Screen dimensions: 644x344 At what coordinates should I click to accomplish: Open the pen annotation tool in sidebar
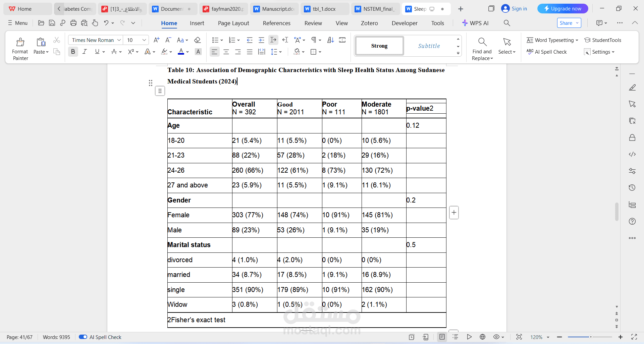pos(632,88)
